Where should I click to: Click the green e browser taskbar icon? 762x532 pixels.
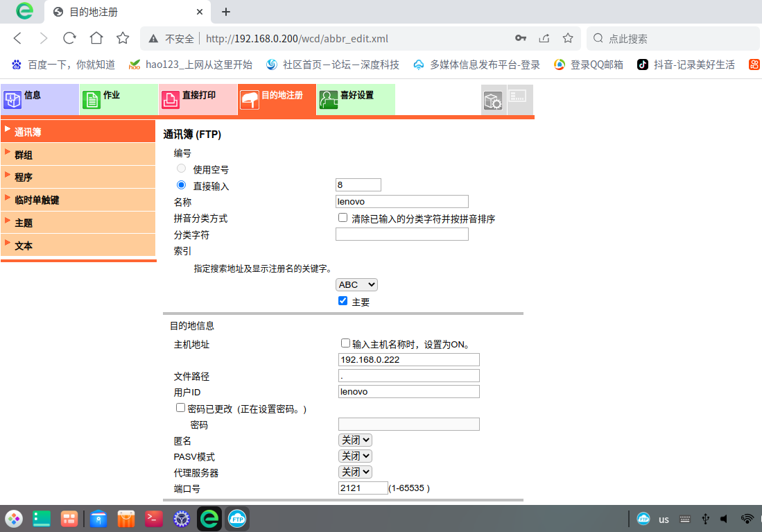(x=209, y=519)
